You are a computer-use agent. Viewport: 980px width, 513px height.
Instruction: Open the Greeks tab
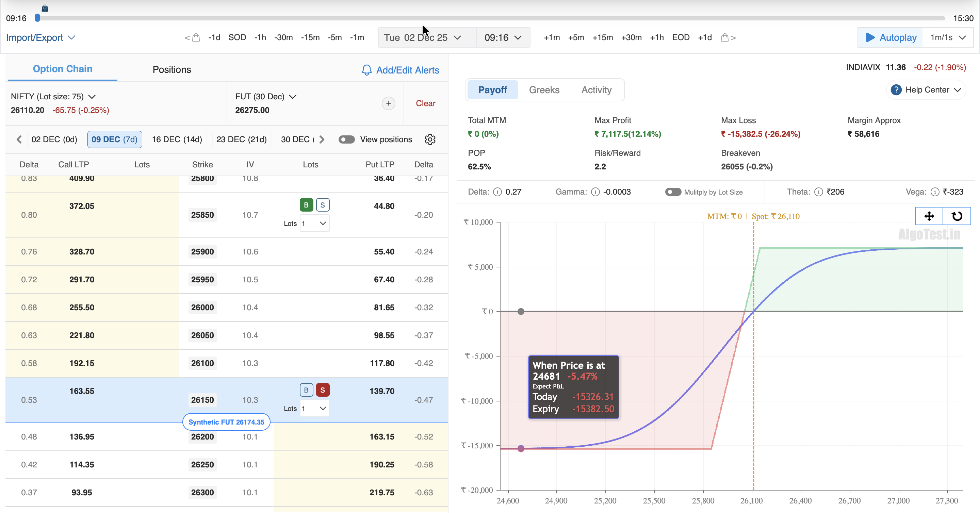point(544,90)
